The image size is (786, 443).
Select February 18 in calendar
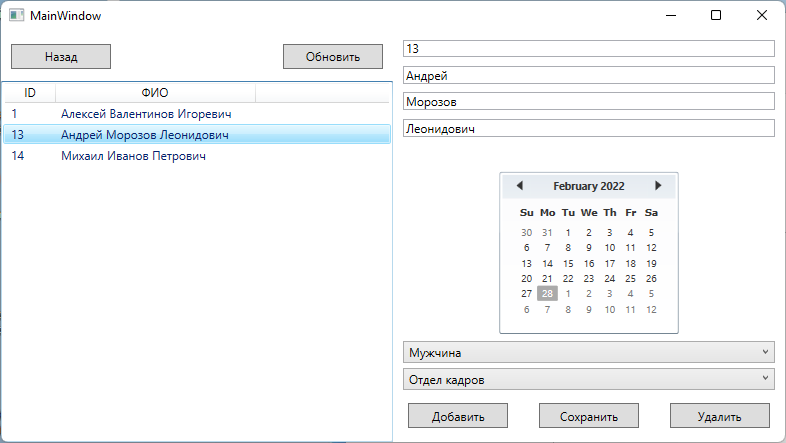coord(631,263)
